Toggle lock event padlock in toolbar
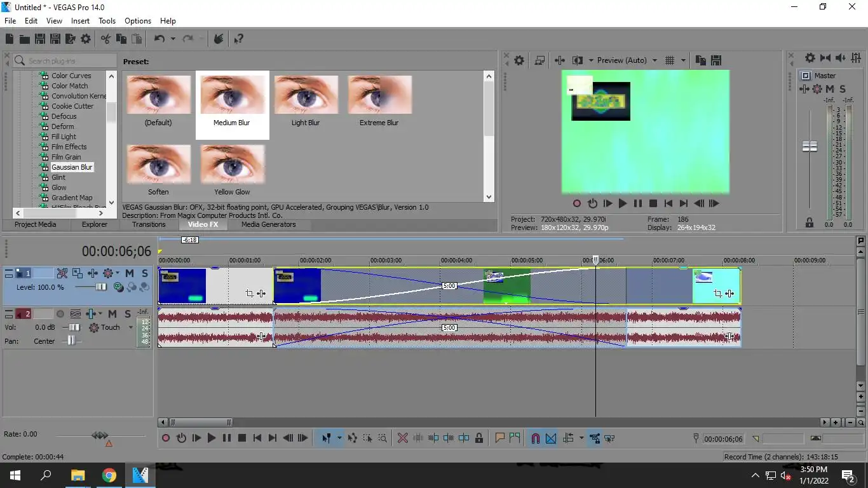 (x=479, y=438)
